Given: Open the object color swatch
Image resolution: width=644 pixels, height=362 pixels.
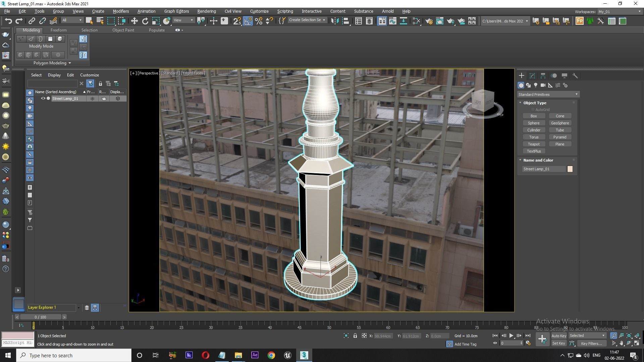Looking at the screenshot, I should point(570,169).
